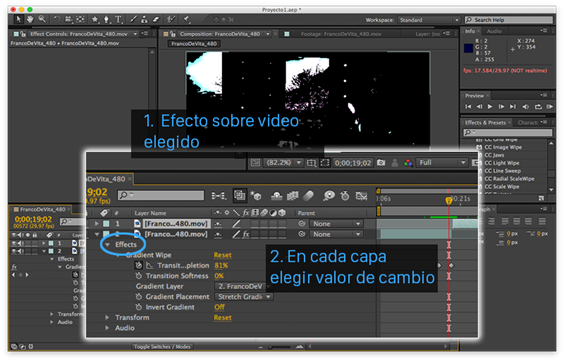
Task: Open Gradient Layer 2. FrancoDeV dropdown
Action: pos(244,286)
